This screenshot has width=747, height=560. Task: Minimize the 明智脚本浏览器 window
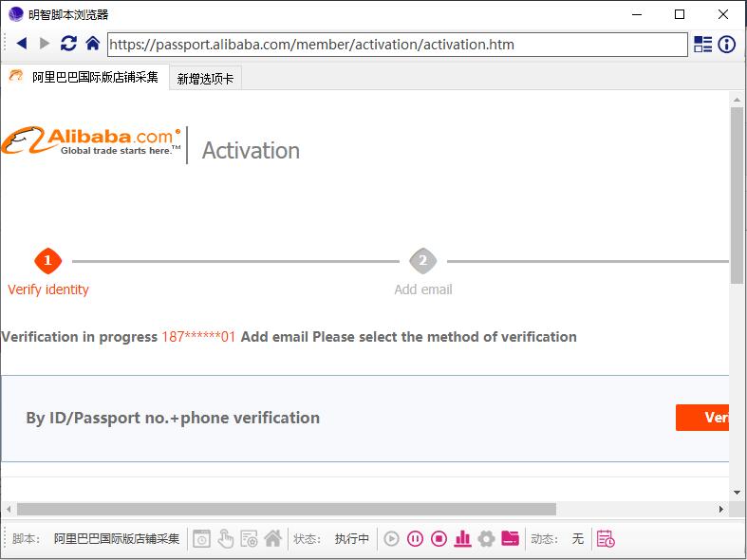[637, 14]
